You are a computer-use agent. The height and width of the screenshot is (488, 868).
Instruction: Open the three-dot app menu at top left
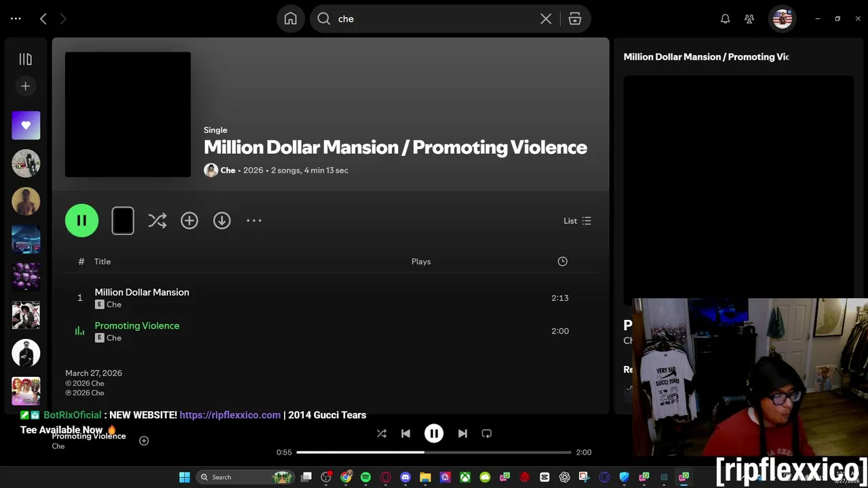pyautogui.click(x=16, y=19)
